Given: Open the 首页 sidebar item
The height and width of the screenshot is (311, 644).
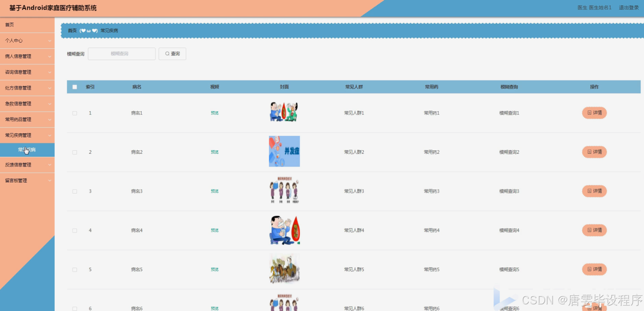Looking at the screenshot, I should [27, 25].
